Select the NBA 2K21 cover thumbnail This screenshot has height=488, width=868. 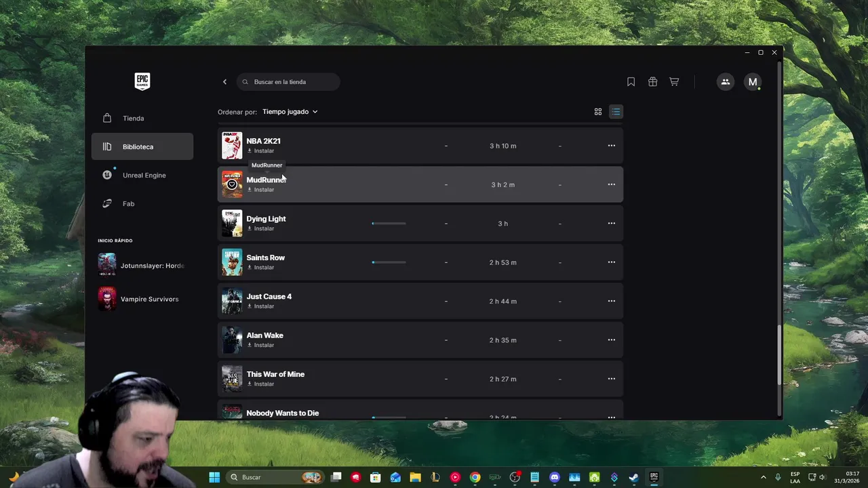[232, 146]
